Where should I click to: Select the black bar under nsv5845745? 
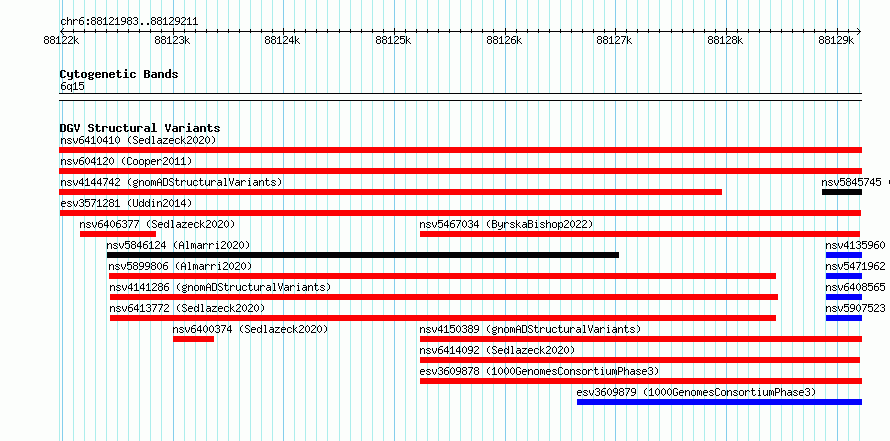click(x=842, y=192)
